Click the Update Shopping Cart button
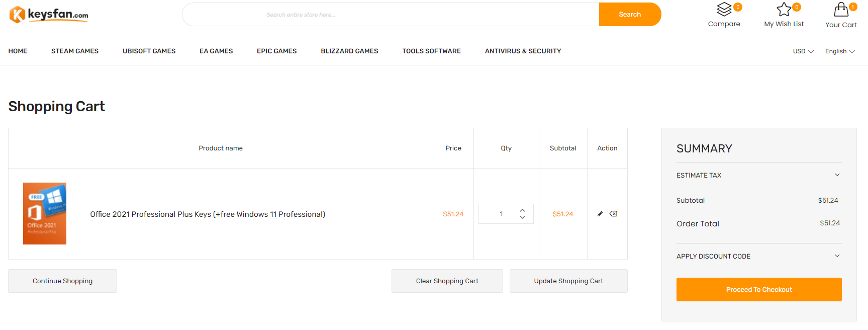Image resolution: width=868 pixels, height=330 pixels. (x=568, y=281)
